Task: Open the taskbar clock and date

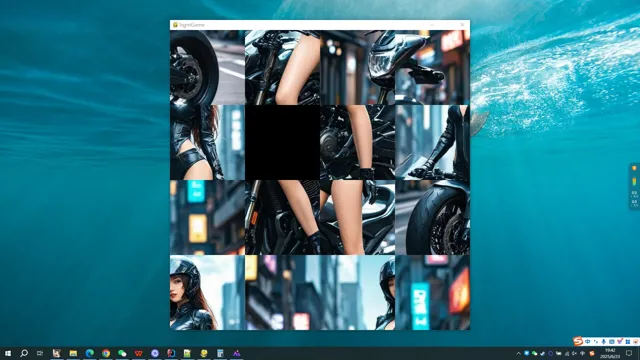Action: pyautogui.click(x=610, y=353)
